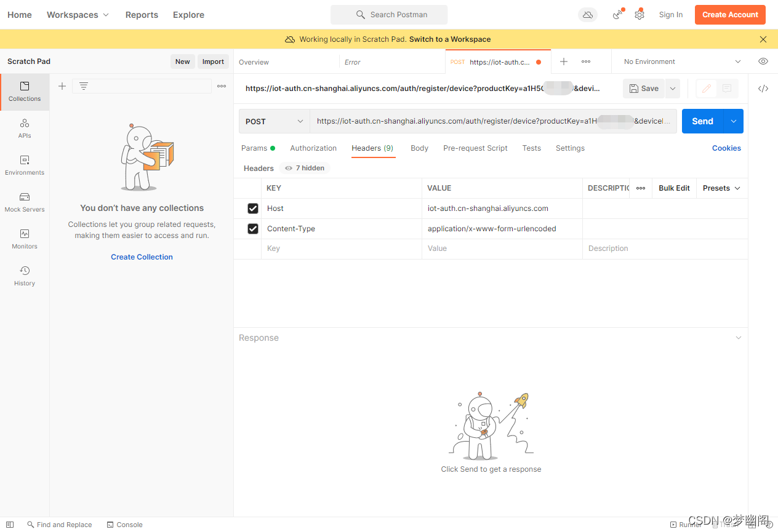
Task: Uncheck the Host header checkbox
Action: [253, 208]
